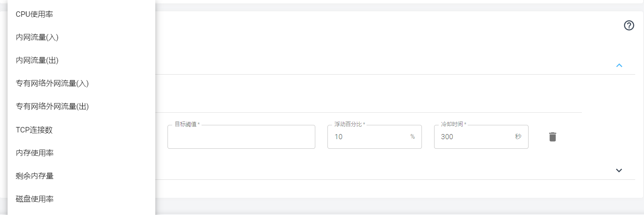Pick TCP连接数 from the dropdown list
The width and height of the screenshot is (644, 215).
click(81, 130)
